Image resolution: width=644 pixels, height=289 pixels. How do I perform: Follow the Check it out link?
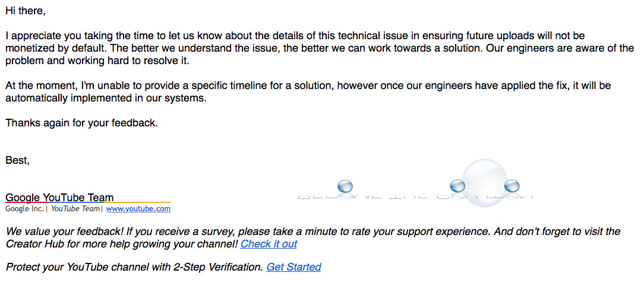coord(269,244)
